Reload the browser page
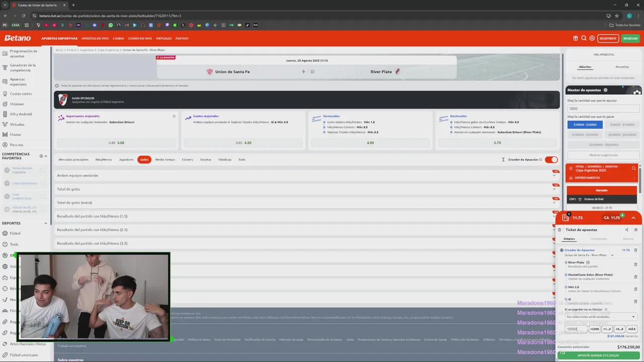The height and width of the screenshot is (362, 644). pyautogui.click(x=24, y=16)
